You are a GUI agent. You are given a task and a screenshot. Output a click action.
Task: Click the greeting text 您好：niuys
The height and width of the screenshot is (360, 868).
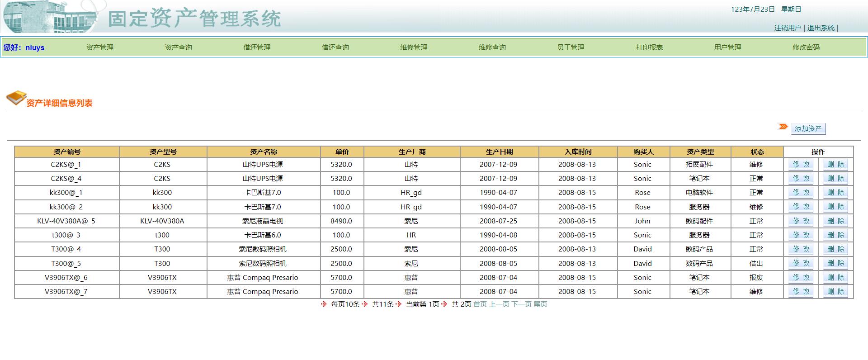(x=24, y=47)
